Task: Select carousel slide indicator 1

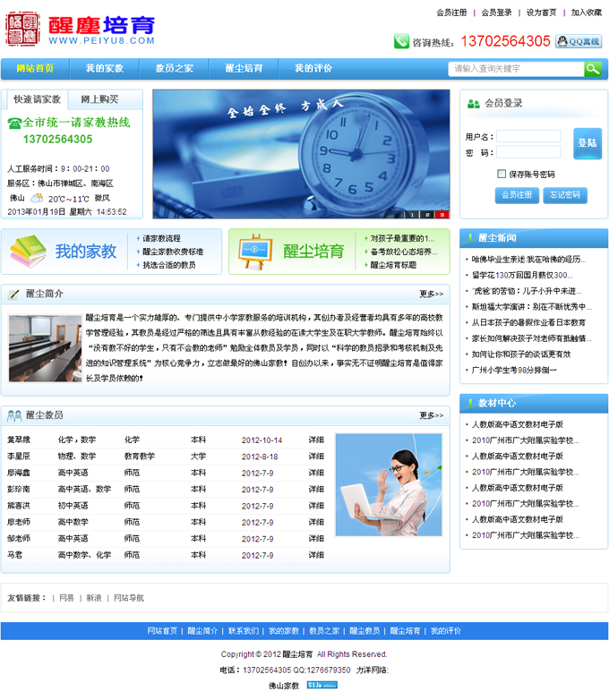Action: tap(412, 214)
